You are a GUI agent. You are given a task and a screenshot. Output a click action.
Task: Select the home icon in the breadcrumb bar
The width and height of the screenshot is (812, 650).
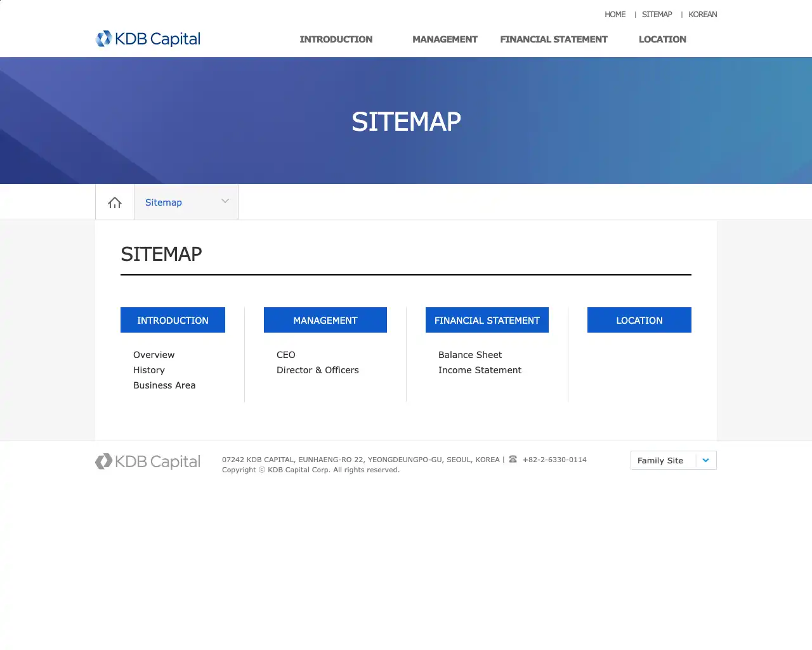(x=114, y=202)
